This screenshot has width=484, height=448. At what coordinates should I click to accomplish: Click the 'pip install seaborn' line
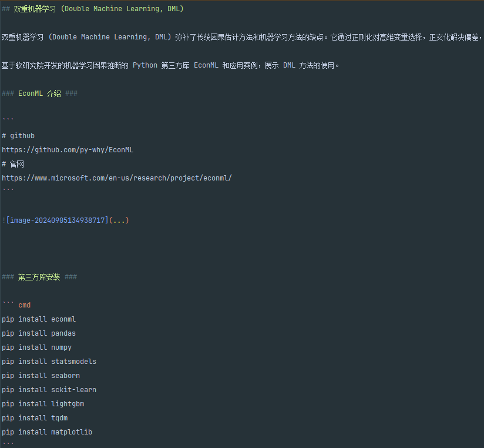(x=41, y=376)
